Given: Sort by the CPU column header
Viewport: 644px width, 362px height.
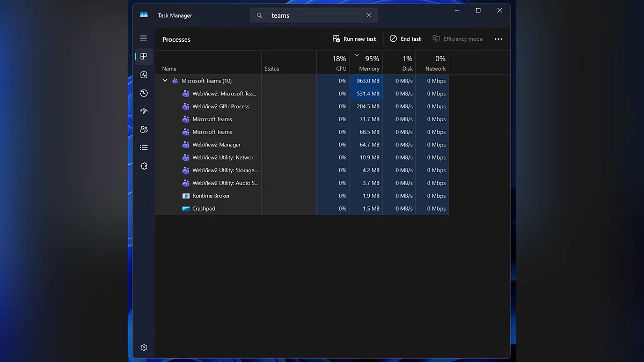Looking at the screenshot, I should pos(338,63).
